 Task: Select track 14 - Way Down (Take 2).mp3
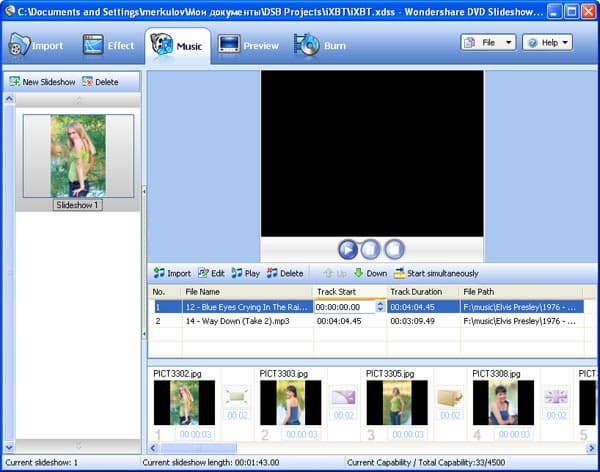click(237, 321)
